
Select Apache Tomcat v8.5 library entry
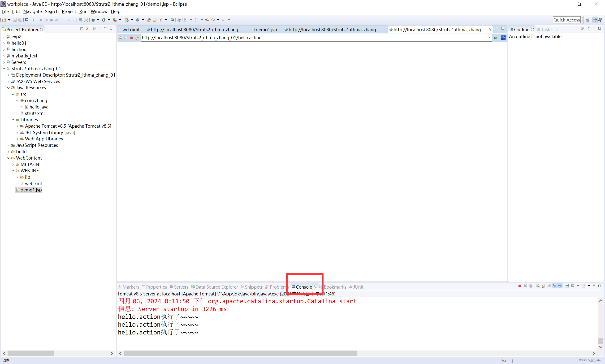click(x=66, y=126)
